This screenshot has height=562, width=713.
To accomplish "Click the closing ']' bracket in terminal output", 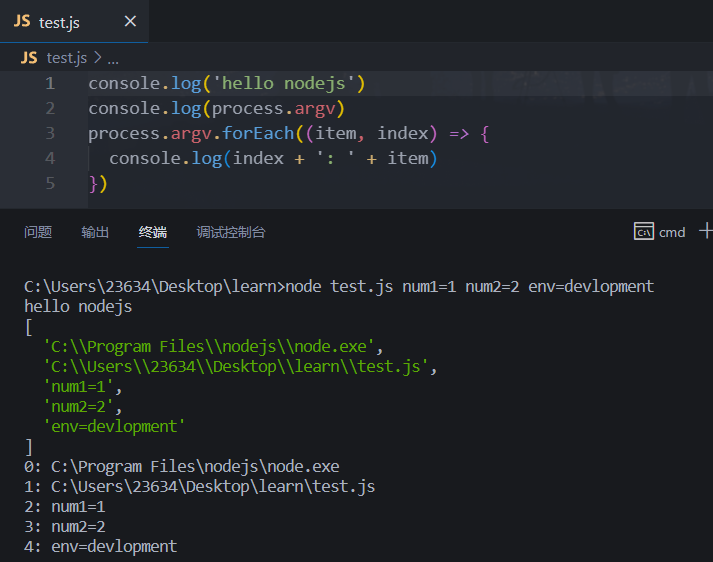I will click(x=29, y=447).
